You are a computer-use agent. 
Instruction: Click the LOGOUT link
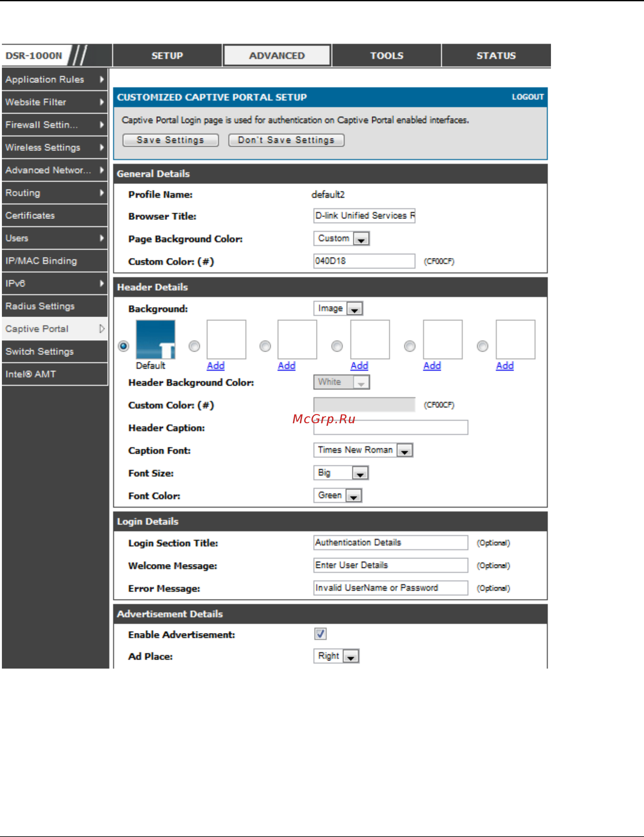coord(527,97)
